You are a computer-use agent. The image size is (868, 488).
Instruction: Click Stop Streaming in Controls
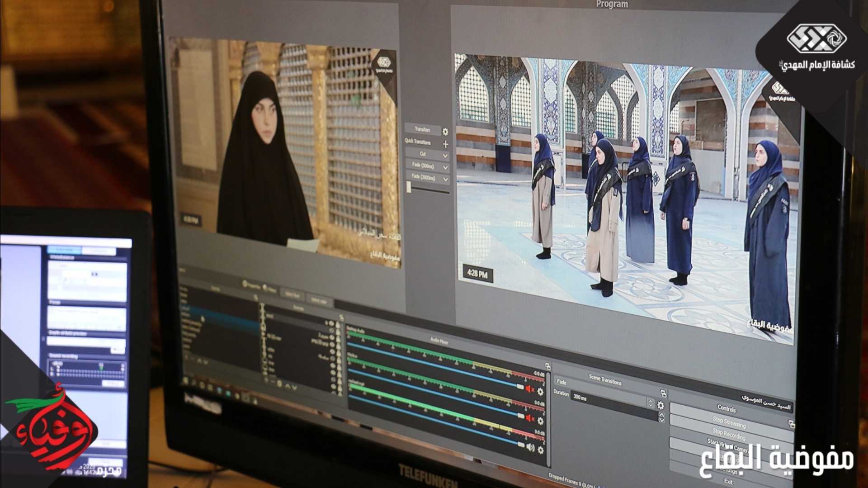click(729, 422)
